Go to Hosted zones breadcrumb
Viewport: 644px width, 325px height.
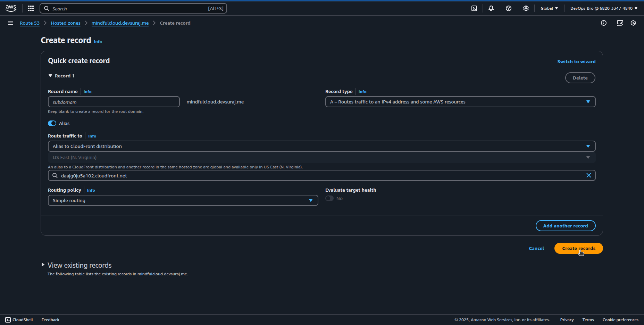pos(66,23)
